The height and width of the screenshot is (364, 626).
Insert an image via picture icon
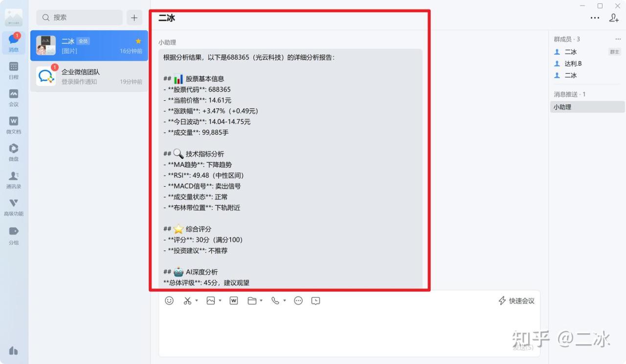point(211,300)
